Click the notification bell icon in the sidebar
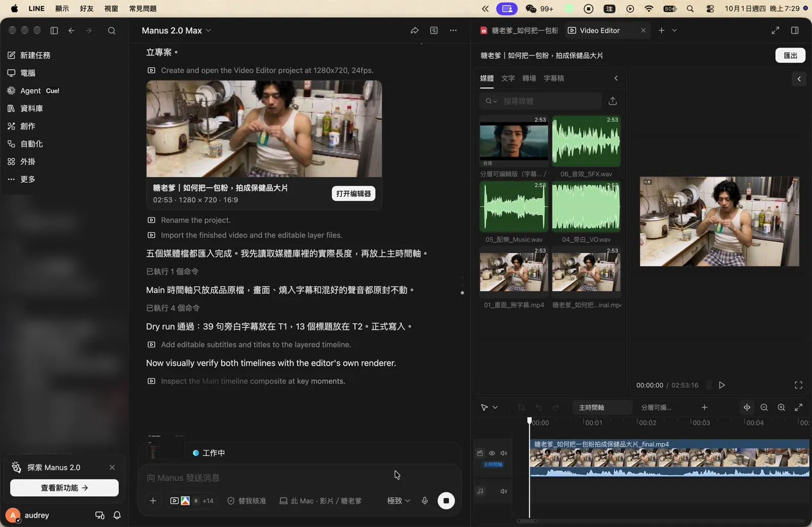 (x=117, y=515)
